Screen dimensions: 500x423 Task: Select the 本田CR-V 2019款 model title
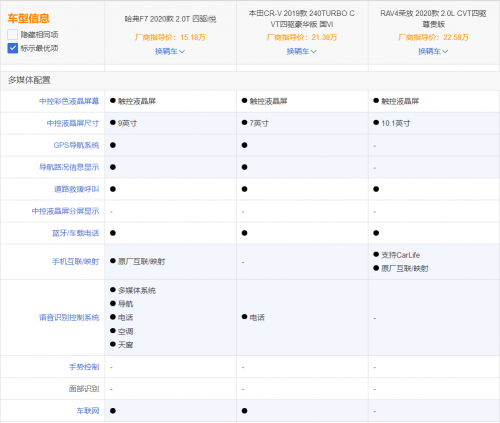(x=302, y=19)
